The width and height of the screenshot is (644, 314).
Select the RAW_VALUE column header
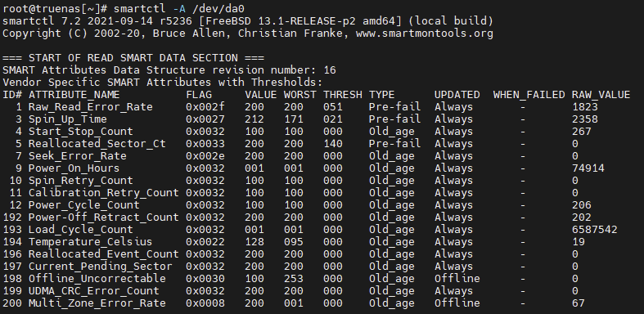[601, 95]
